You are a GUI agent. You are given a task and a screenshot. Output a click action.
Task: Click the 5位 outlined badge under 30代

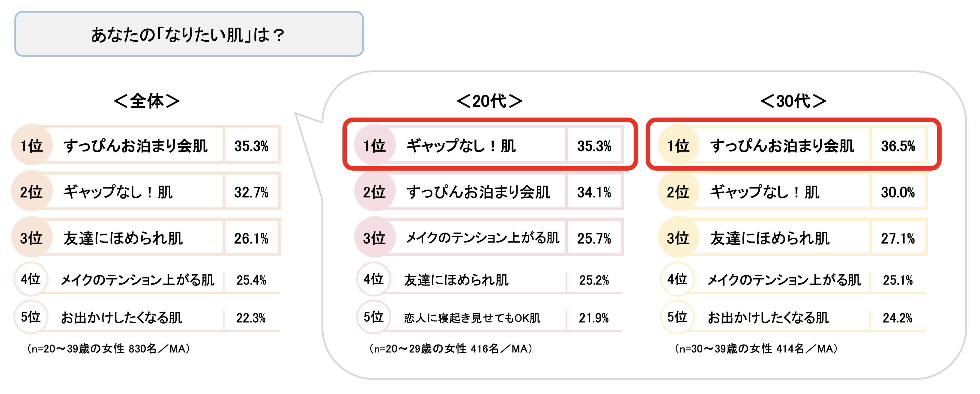pyautogui.click(x=677, y=316)
